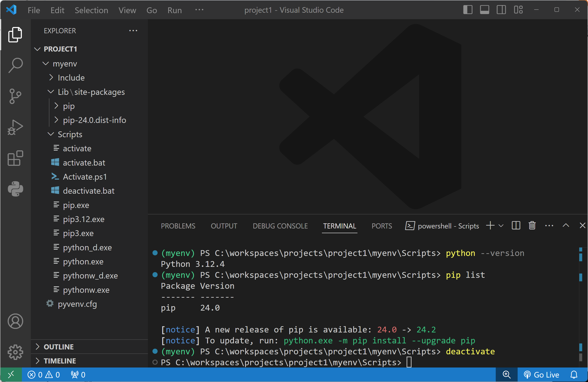Kill terminal with trash can icon

532,226
